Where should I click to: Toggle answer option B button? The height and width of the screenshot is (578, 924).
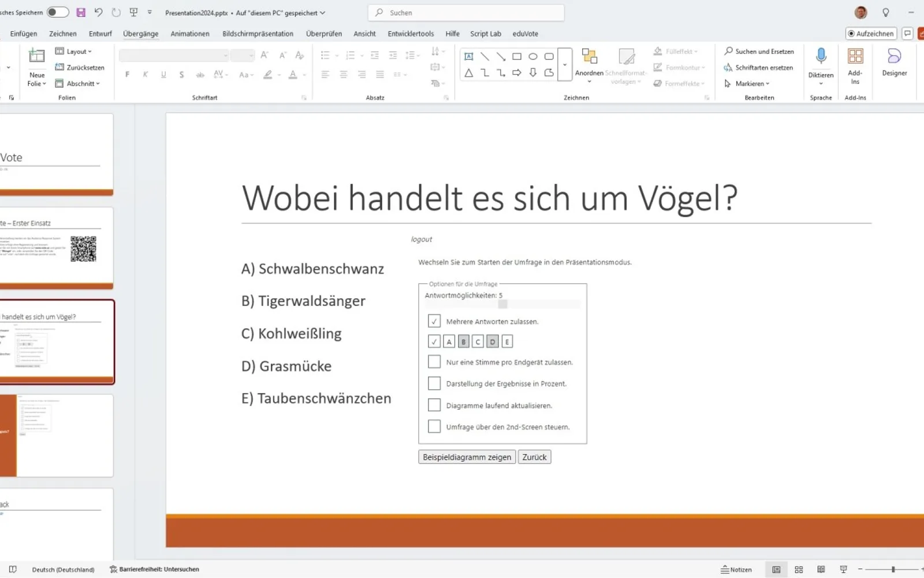point(463,342)
